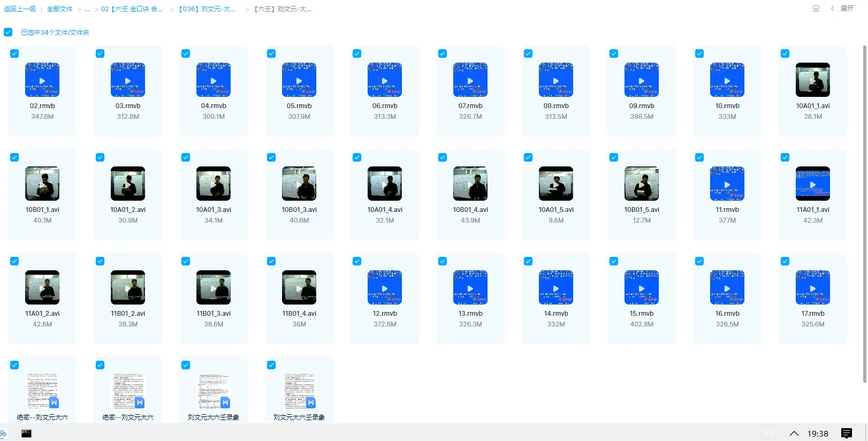The height and width of the screenshot is (441, 868).
Task: Click the vertical scrollbar of file list
Action: 865,214
